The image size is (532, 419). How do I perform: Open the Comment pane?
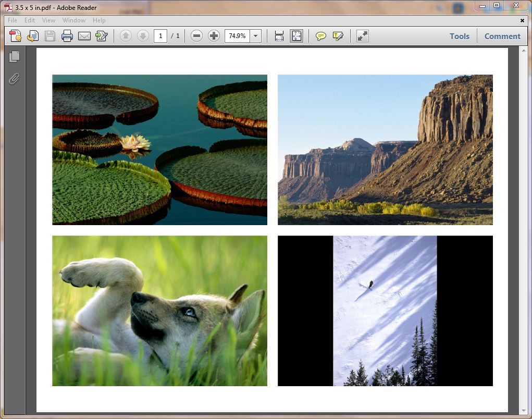pyautogui.click(x=502, y=36)
